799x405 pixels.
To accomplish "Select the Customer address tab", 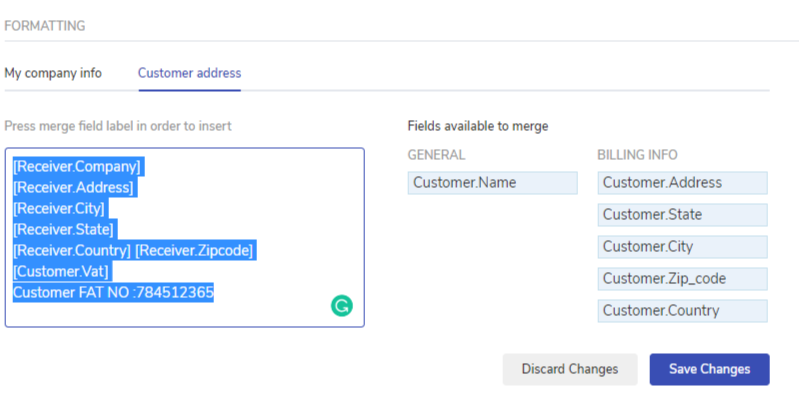I will 189,73.
